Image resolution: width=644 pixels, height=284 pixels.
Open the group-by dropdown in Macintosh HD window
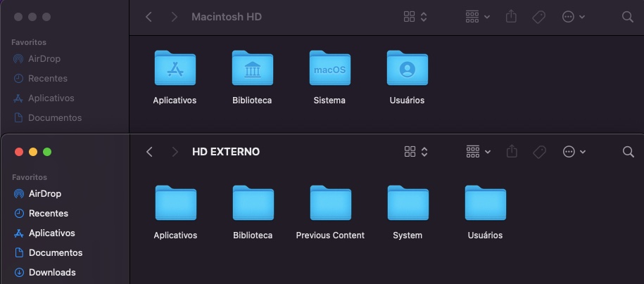tap(478, 17)
